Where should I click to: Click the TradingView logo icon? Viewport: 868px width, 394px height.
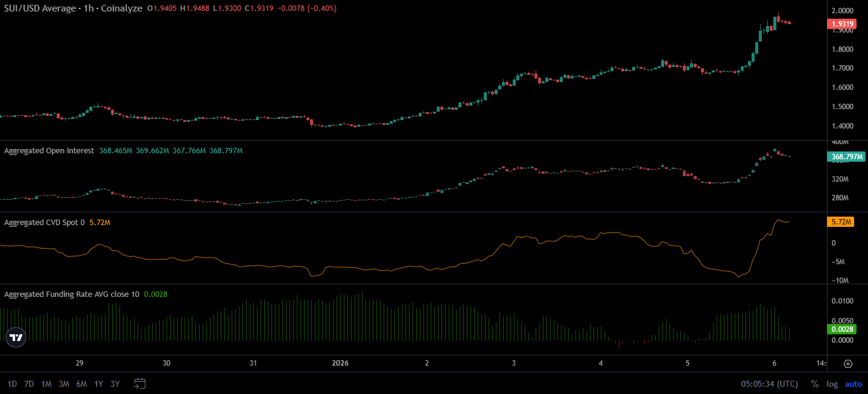tap(16, 338)
